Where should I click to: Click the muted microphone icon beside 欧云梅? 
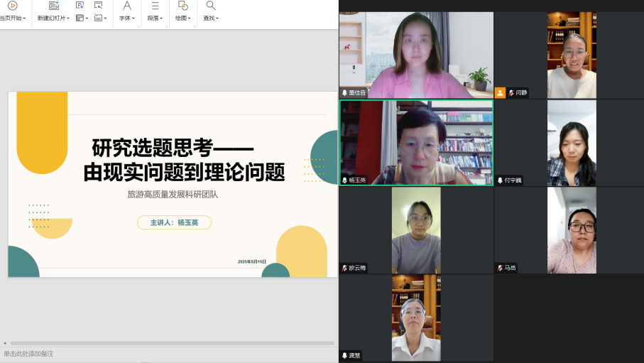point(344,268)
